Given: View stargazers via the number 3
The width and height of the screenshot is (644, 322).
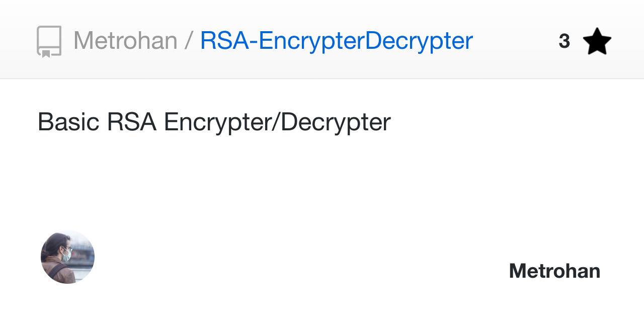Looking at the screenshot, I should pos(564,41).
